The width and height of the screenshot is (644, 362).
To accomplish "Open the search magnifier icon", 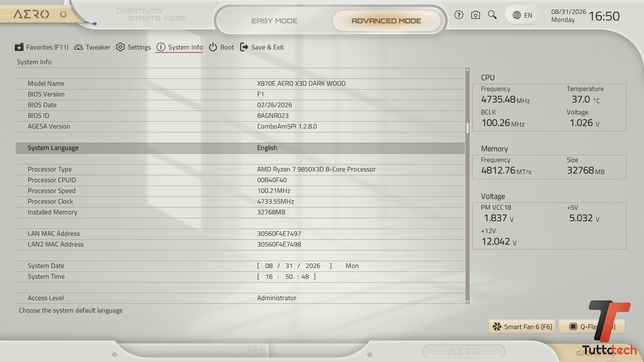I will (x=492, y=15).
